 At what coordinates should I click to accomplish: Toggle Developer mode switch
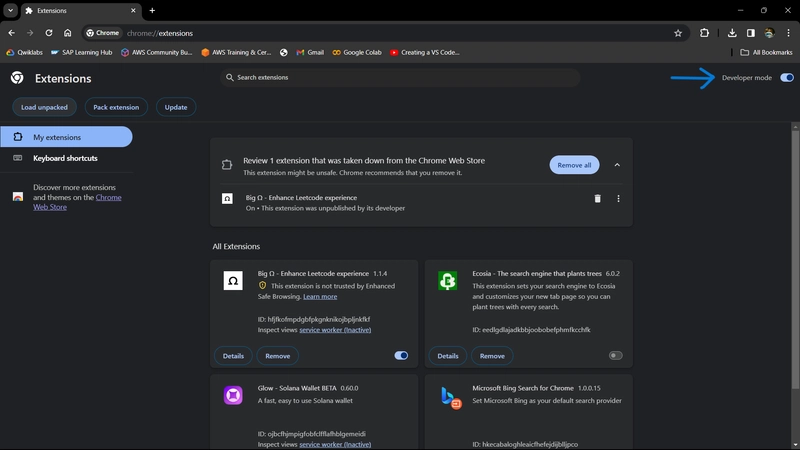787,78
